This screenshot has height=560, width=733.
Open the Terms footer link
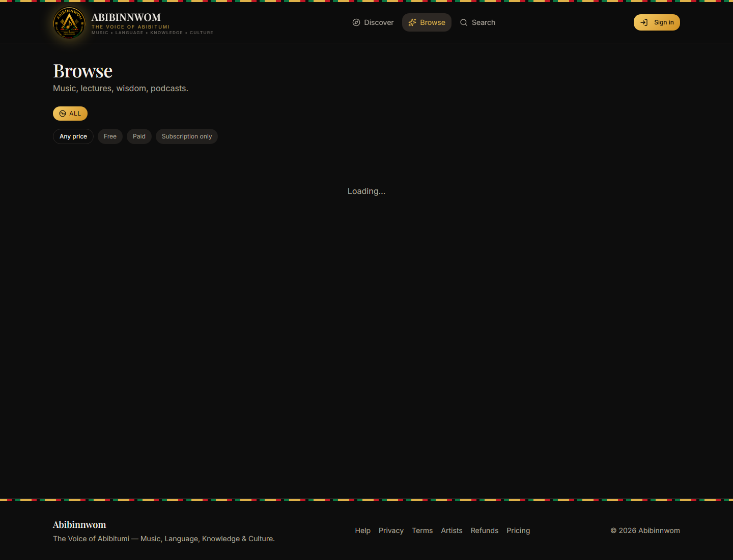click(x=422, y=530)
